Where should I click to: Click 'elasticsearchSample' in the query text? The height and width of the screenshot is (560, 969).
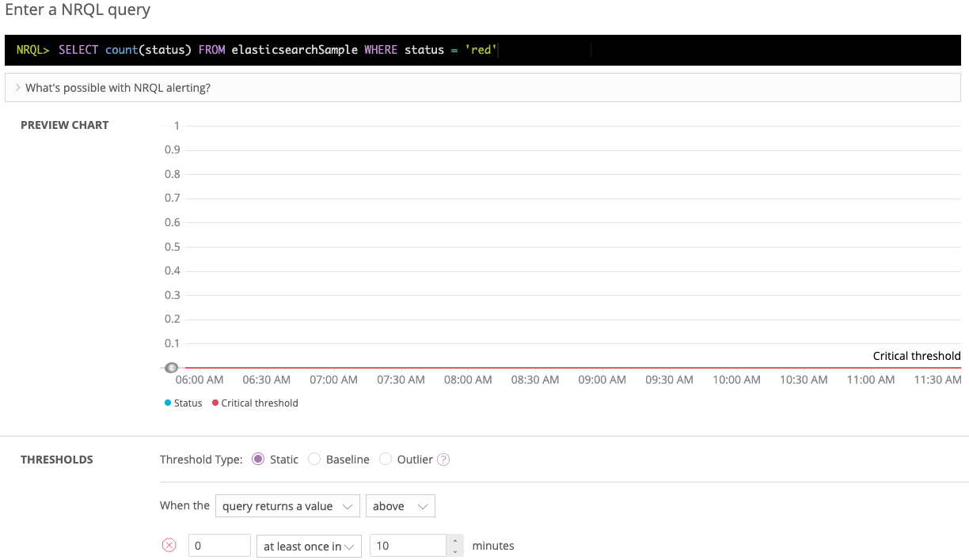pyautogui.click(x=294, y=50)
